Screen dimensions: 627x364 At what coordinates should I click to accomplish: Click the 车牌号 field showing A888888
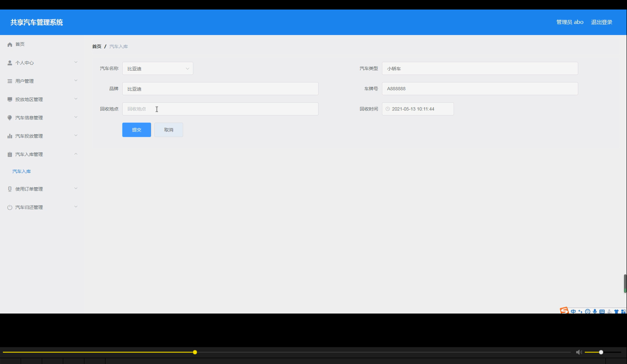point(480,89)
